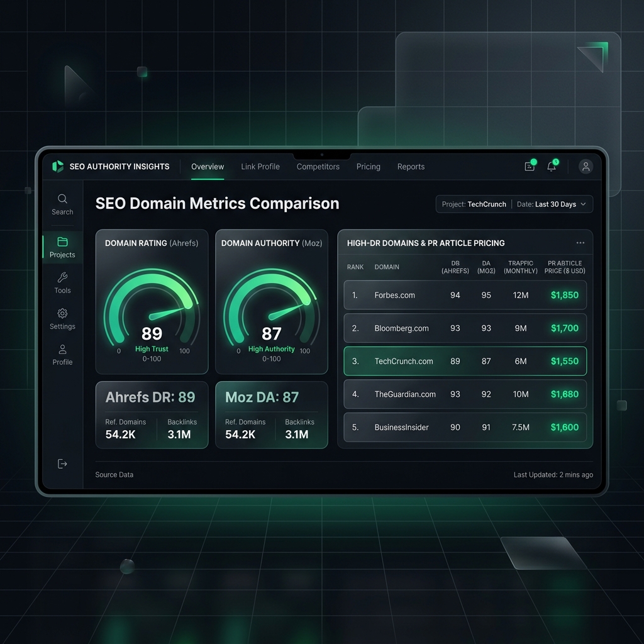This screenshot has height=644, width=644.
Task: Open the messages icon in top bar
Action: pos(530,166)
